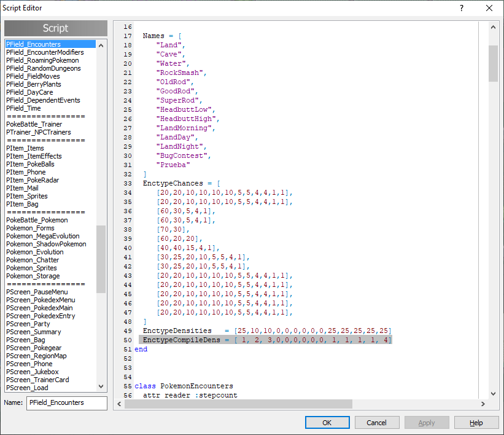Click the Help button
This screenshot has height=435, width=504.
(x=476, y=423)
